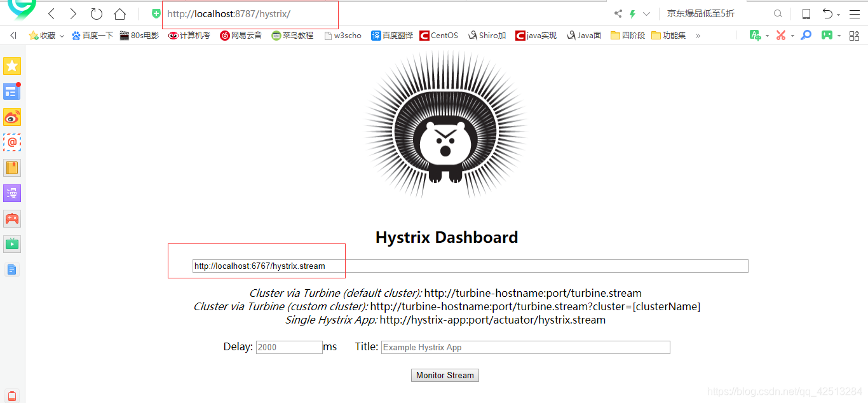Open the 收藏 favorites star button

point(43,36)
